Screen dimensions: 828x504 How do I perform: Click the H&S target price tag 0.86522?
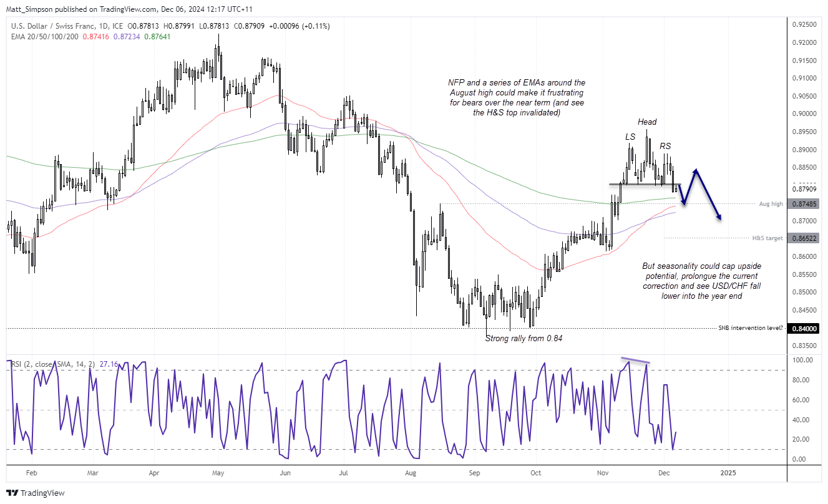coord(804,238)
